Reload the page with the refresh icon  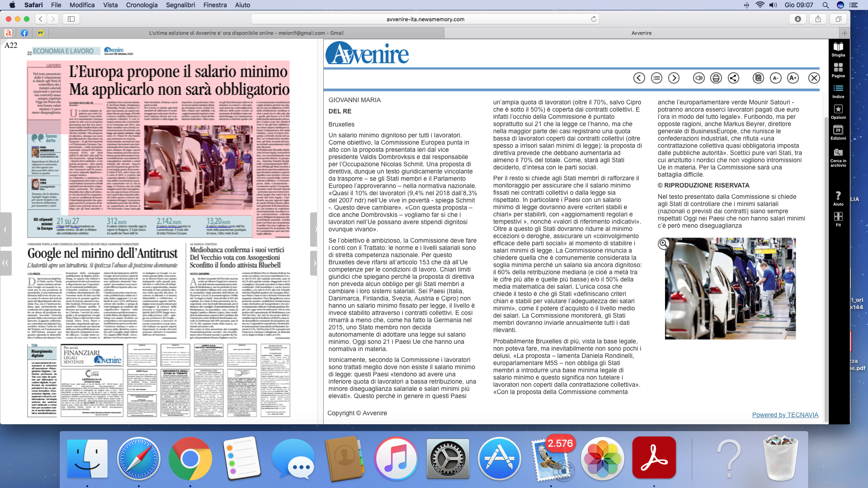coord(594,19)
